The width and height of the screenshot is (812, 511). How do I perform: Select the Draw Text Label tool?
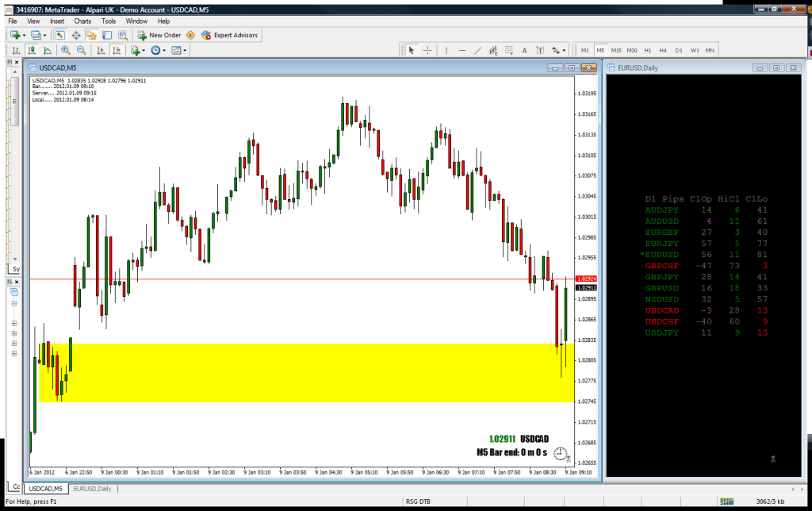540,50
